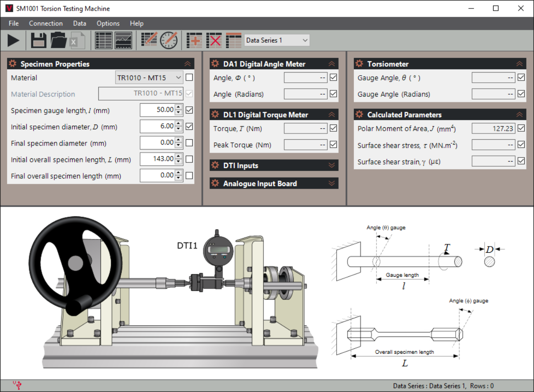Open the Material TR1010 - MT15 dropdown

149,77
